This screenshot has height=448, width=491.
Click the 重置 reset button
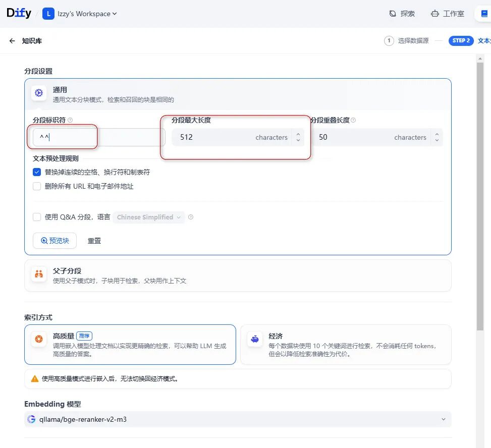pos(94,241)
